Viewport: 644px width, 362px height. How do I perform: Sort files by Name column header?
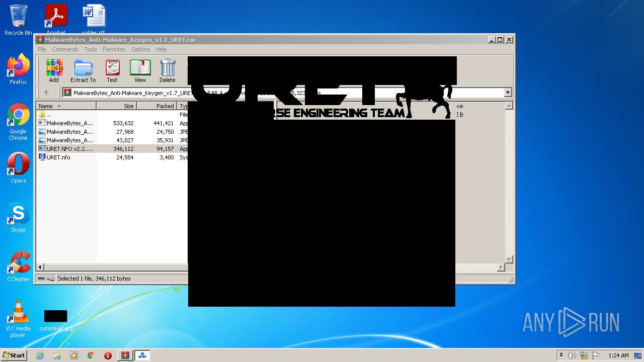(x=66, y=106)
